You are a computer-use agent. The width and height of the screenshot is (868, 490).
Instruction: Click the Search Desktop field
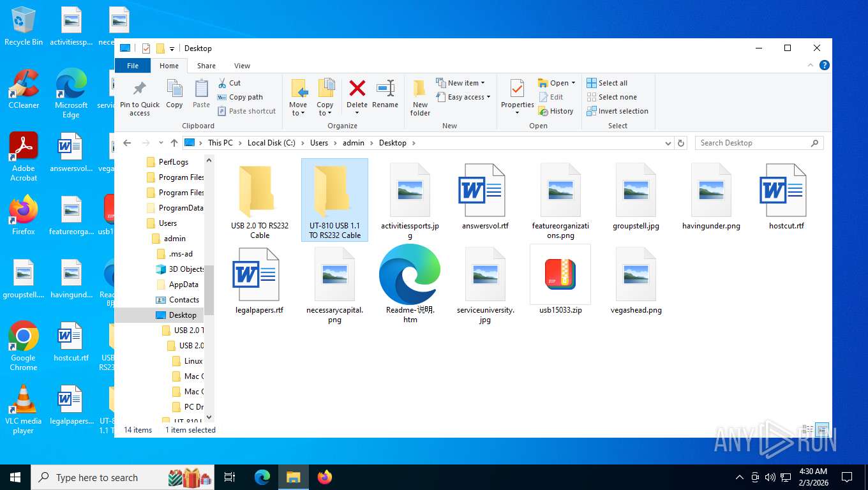759,143
